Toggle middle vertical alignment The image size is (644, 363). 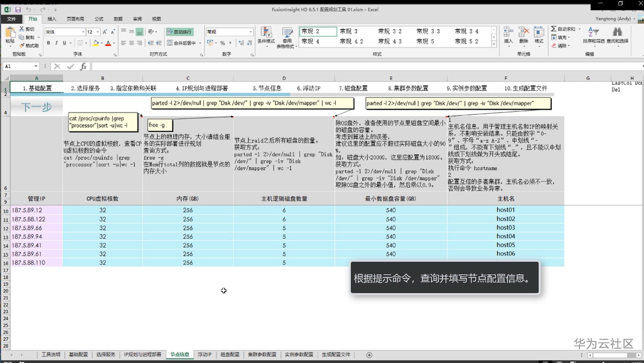coord(131,32)
